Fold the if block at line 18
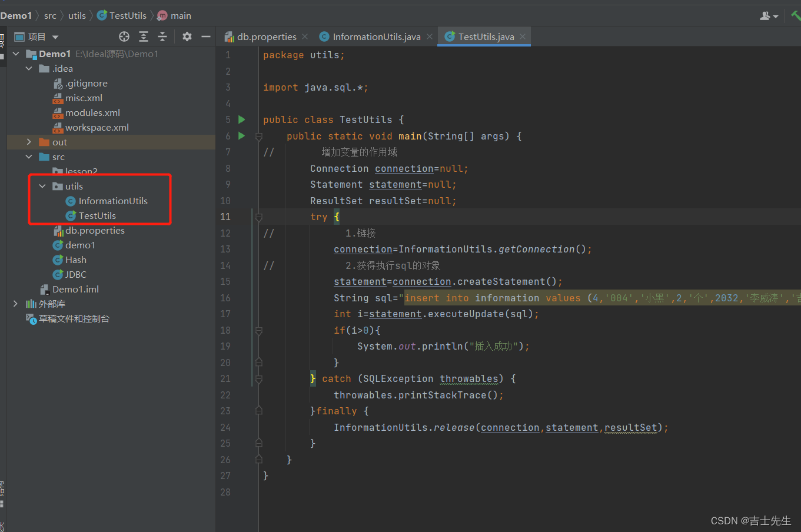 pyautogui.click(x=258, y=331)
